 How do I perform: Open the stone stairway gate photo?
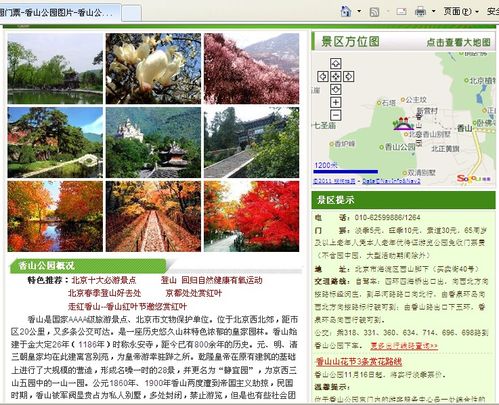(x=252, y=142)
